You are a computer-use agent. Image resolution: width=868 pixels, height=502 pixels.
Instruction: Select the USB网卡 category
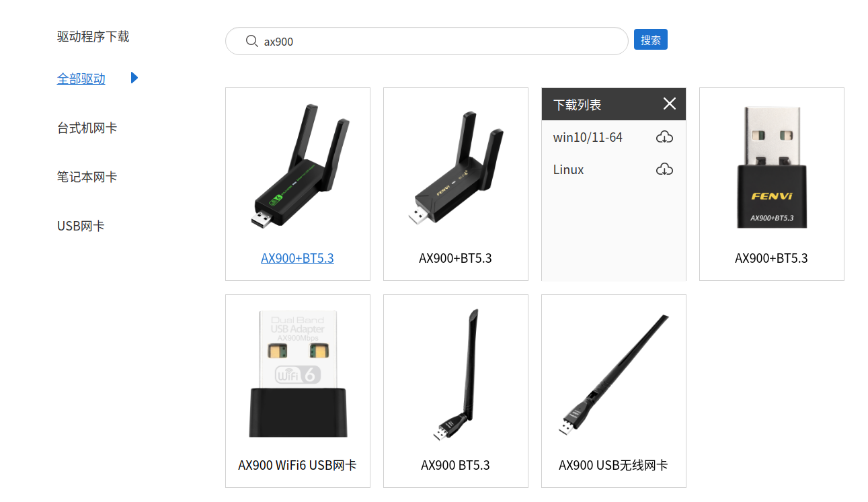click(x=81, y=226)
